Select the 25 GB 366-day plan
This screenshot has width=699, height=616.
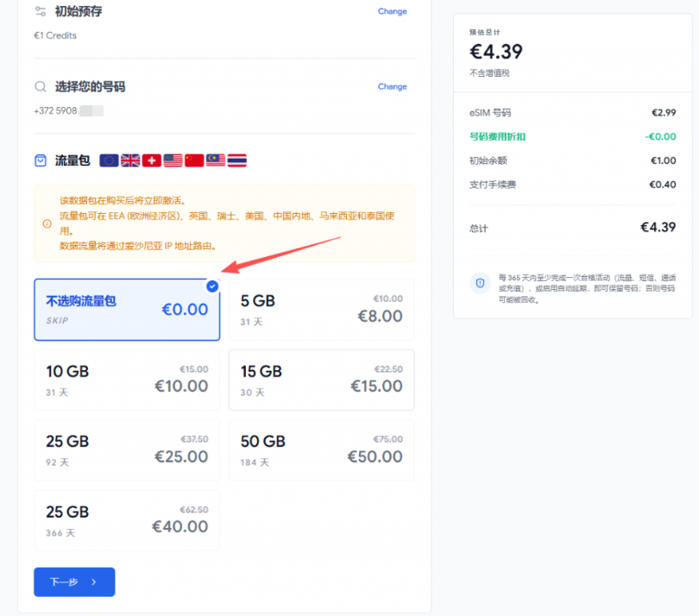(127, 520)
